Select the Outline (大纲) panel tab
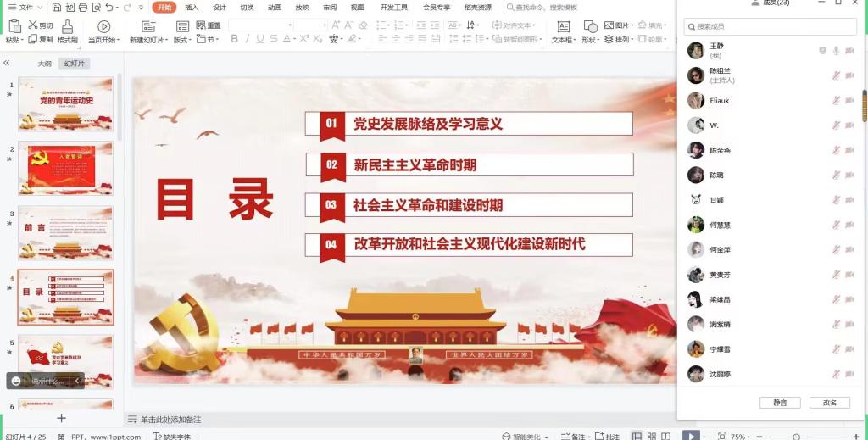 [44, 64]
